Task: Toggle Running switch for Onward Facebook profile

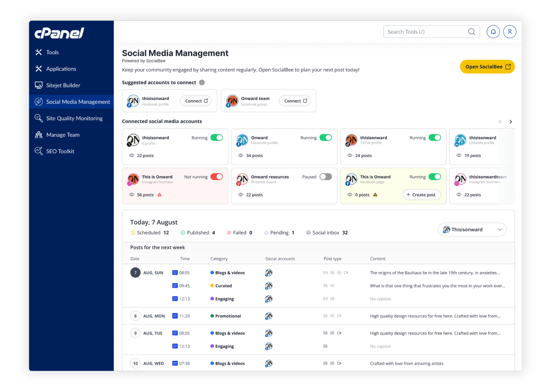Action: point(326,138)
